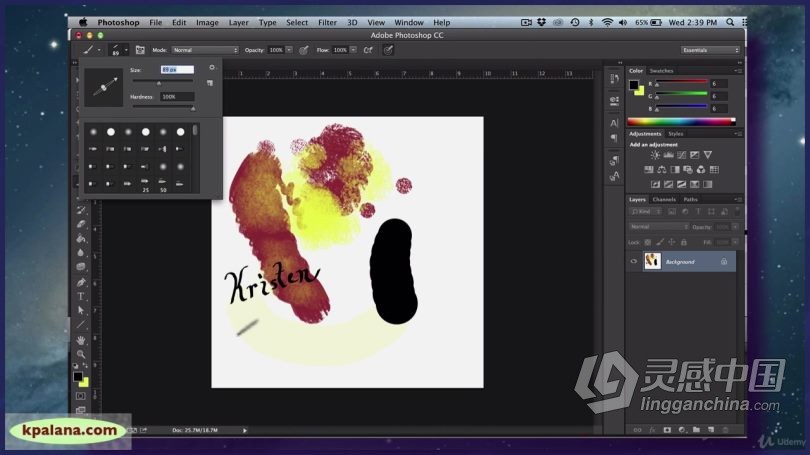The width and height of the screenshot is (810, 455).
Task: Open the Opacity slider dropdown arrow
Action: click(289, 50)
